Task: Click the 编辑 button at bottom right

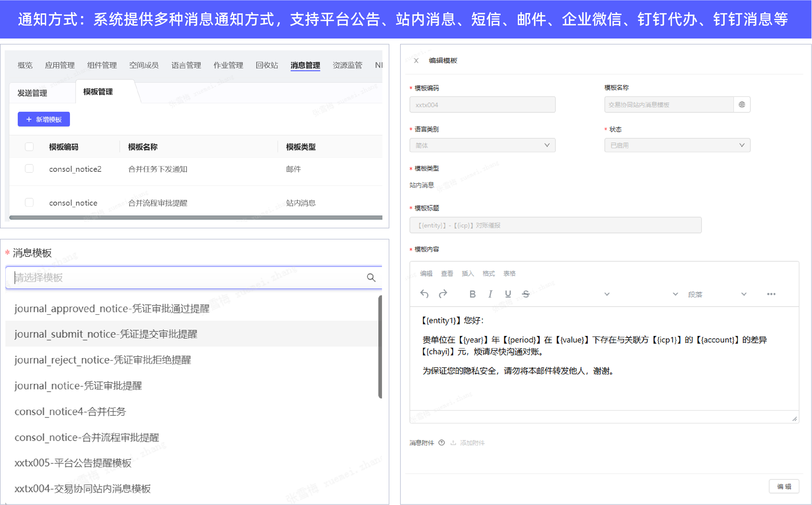Action: [x=784, y=486]
